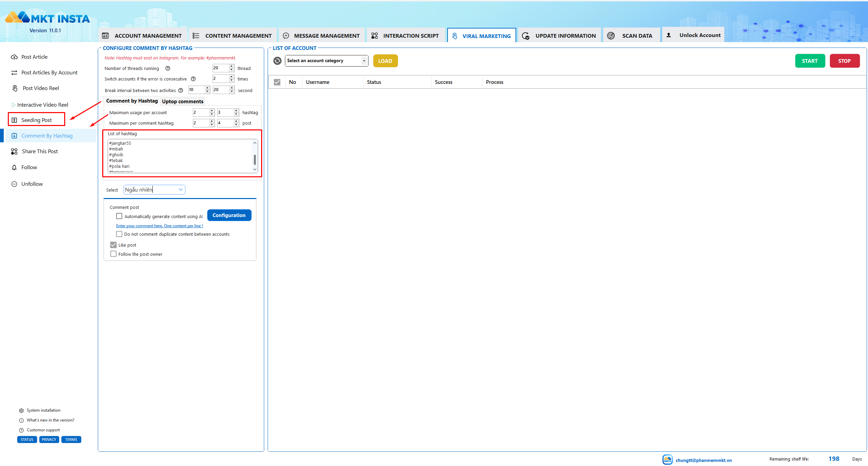Click the Unlock Account person icon
This screenshot has height=466, width=868.
click(x=669, y=35)
